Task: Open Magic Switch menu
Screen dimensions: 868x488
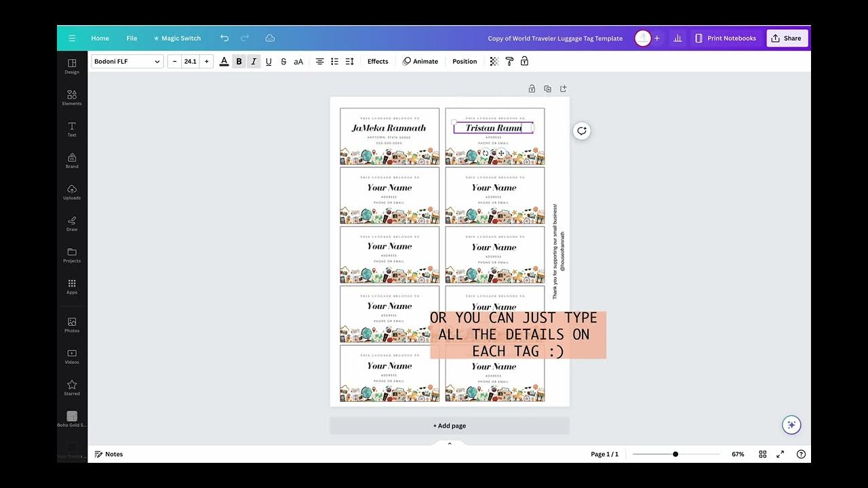Action: coord(177,39)
